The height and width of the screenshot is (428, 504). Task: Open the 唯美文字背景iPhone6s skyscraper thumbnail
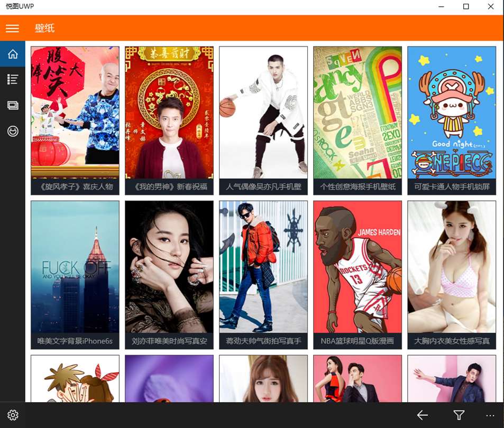pyautogui.click(x=75, y=267)
